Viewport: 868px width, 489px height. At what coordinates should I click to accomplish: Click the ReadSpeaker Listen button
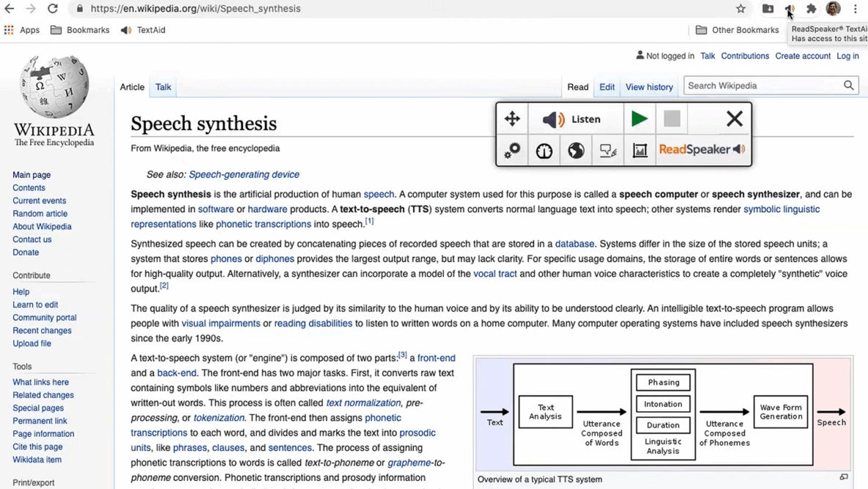(x=572, y=119)
